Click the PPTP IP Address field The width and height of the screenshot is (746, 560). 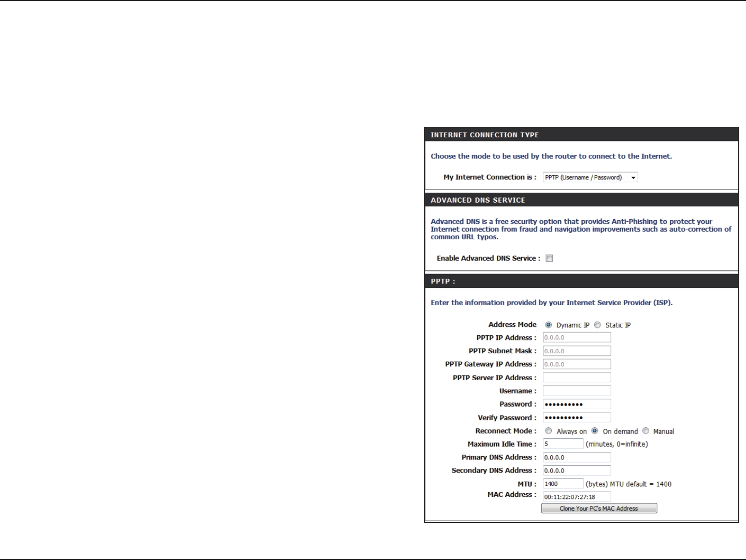coord(577,337)
